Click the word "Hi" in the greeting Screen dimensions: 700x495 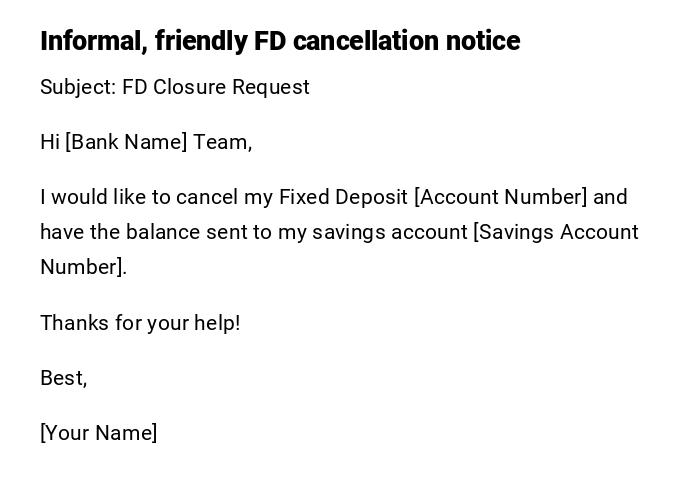click(50, 142)
